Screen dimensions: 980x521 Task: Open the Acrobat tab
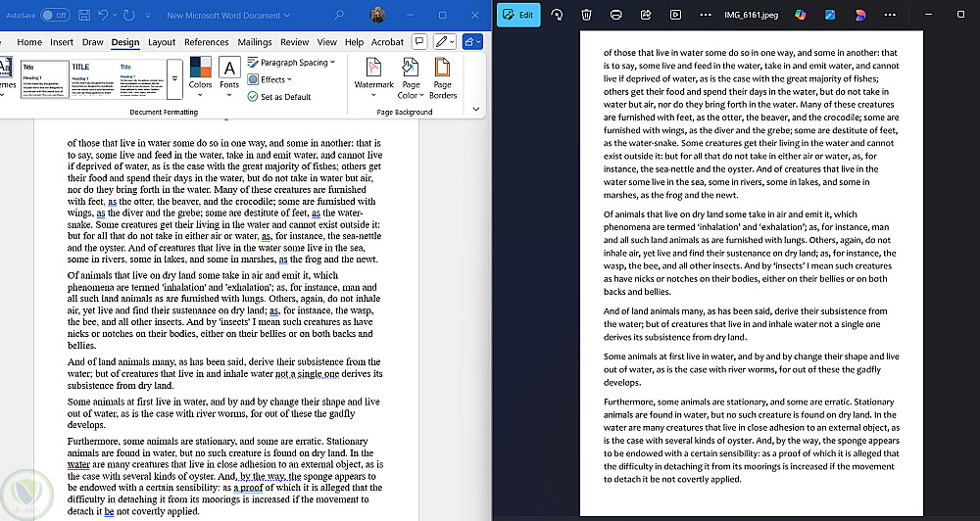[x=387, y=42]
